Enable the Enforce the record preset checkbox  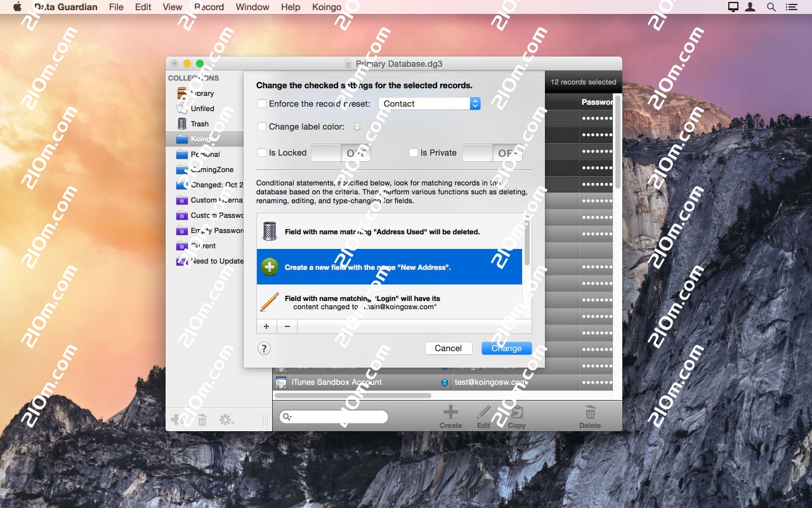pyautogui.click(x=262, y=104)
